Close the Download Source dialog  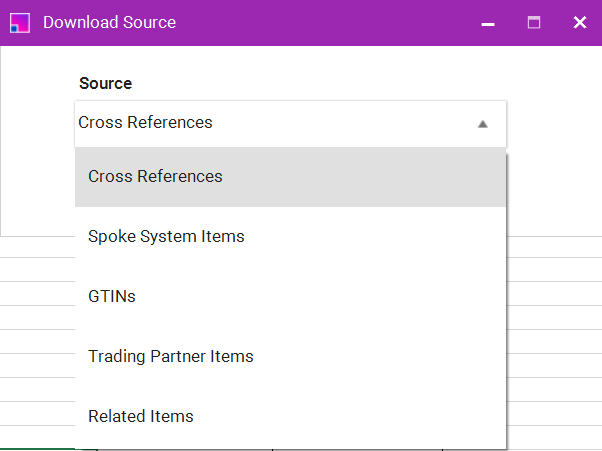pos(579,23)
